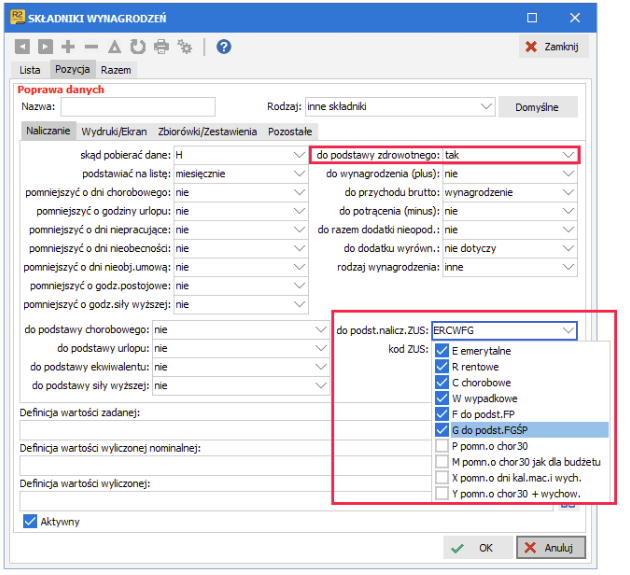Click the Domyślne button
Image resolution: width=630 pixels, height=575 pixels.
pyautogui.click(x=538, y=107)
